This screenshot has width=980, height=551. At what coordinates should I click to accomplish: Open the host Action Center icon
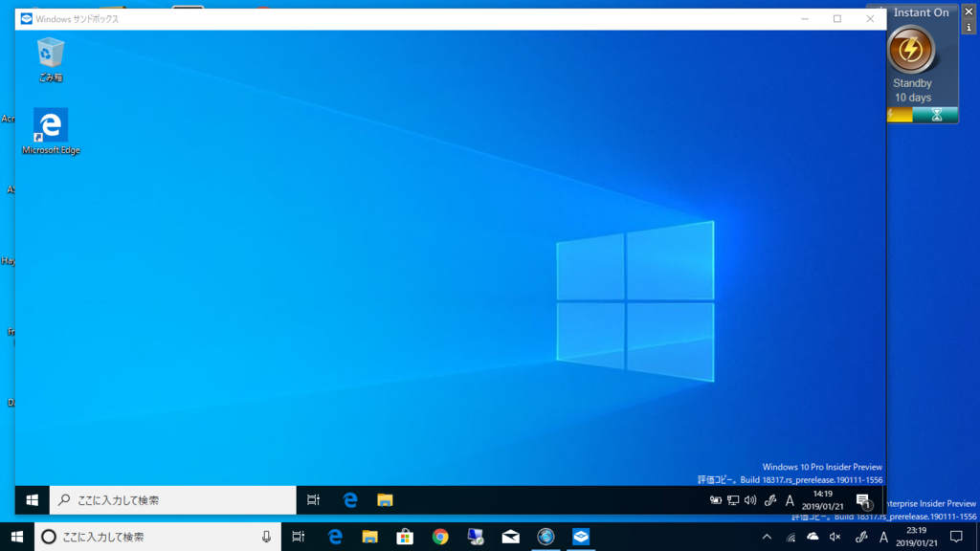(956, 537)
